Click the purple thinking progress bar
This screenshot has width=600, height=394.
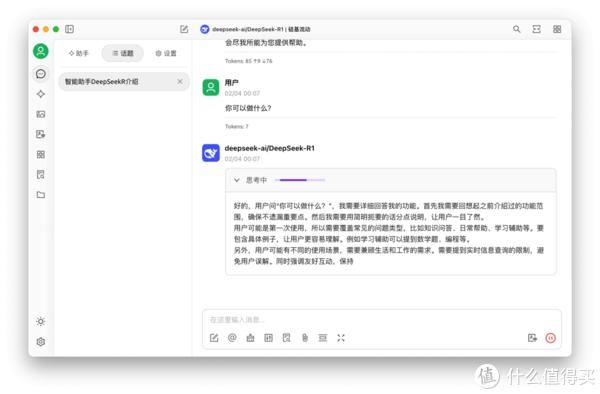[300, 180]
